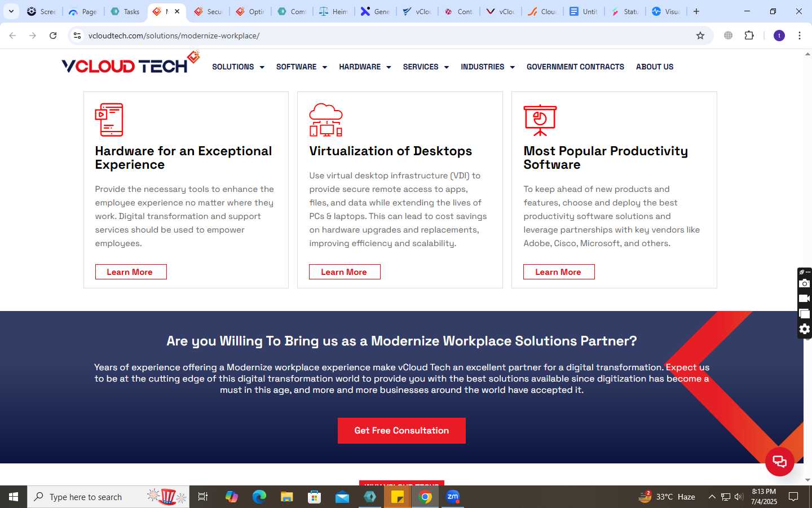Click the Productivity Software presentation board icon
This screenshot has height=508, width=812.
[x=540, y=120]
